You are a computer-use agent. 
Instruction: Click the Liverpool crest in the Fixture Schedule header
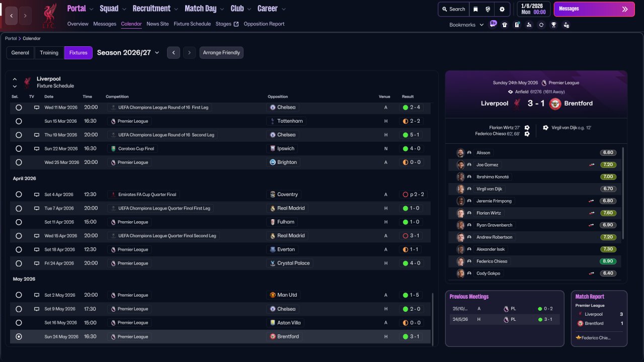pyautogui.click(x=27, y=82)
